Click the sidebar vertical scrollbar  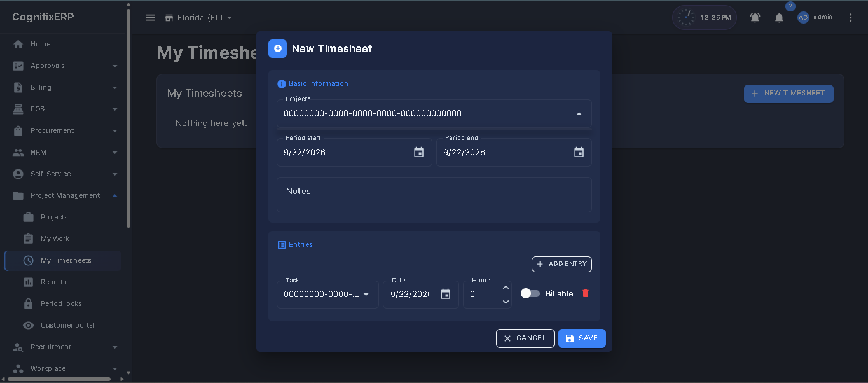(128, 118)
